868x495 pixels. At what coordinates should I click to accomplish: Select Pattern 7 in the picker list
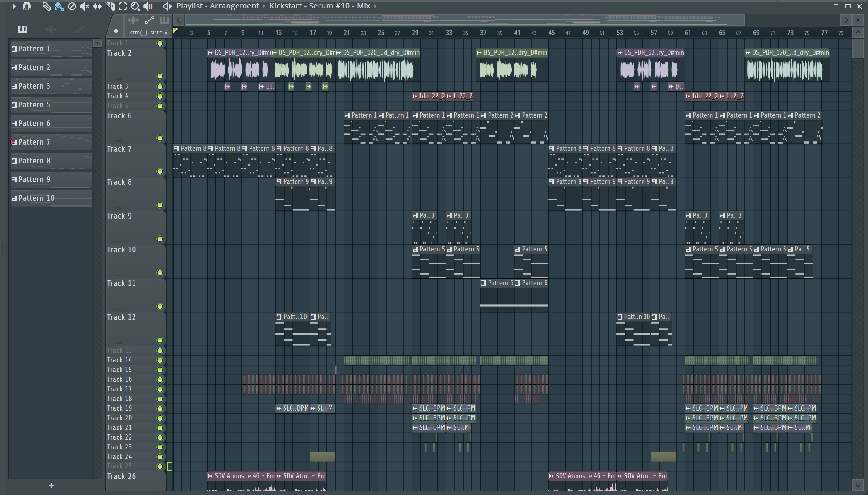click(51, 142)
